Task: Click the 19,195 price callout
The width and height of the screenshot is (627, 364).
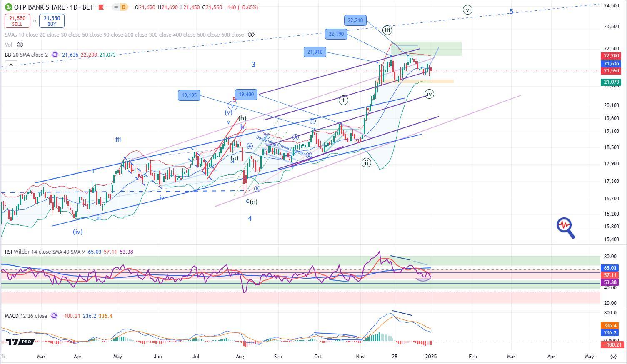Action: click(x=189, y=95)
